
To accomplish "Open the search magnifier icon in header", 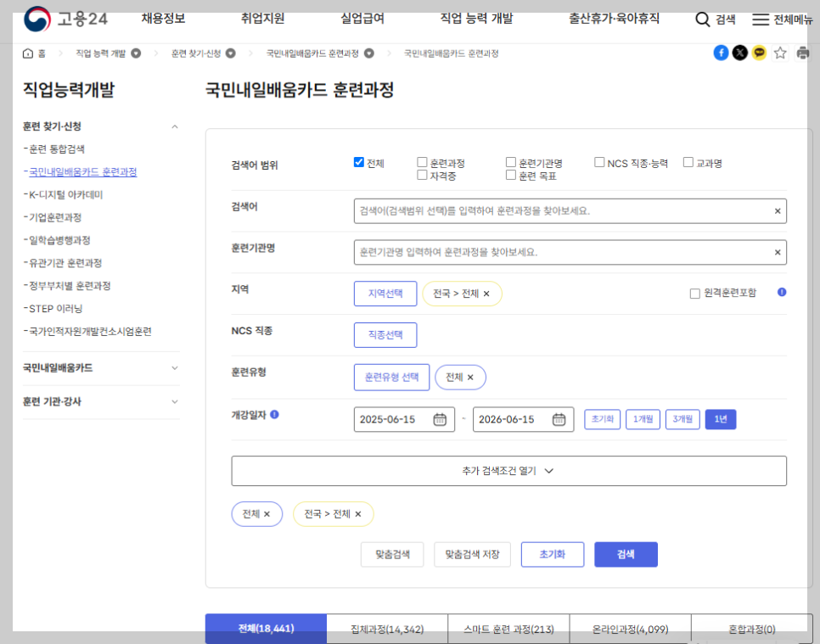I will pos(702,20).
